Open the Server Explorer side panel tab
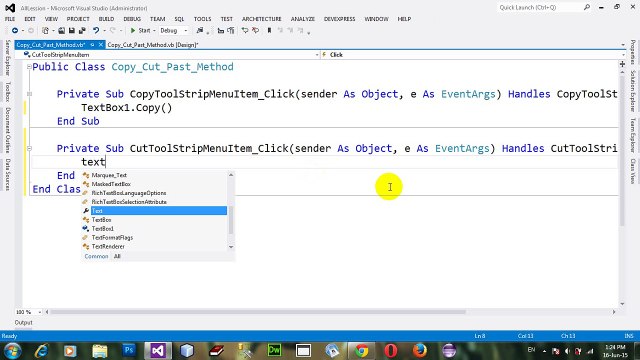This screenshot has width=640, height=360. point(8,58)
